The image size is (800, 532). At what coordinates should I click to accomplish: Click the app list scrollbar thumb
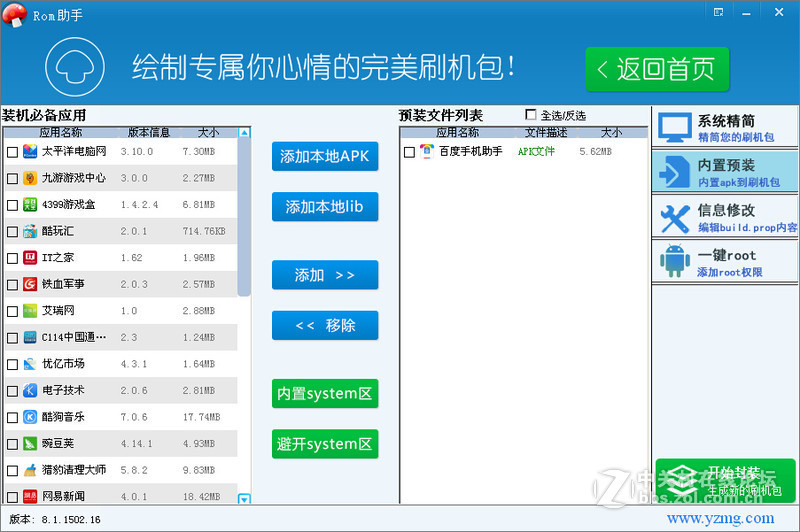tap(244, 217)
